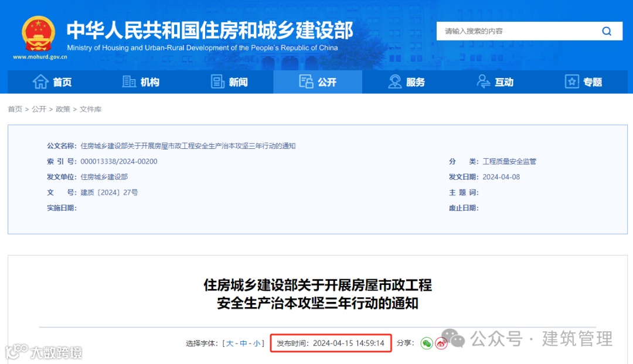Click the article headline 住房城乡建设部关于开展房屋市政工程

tap(318, 285)
